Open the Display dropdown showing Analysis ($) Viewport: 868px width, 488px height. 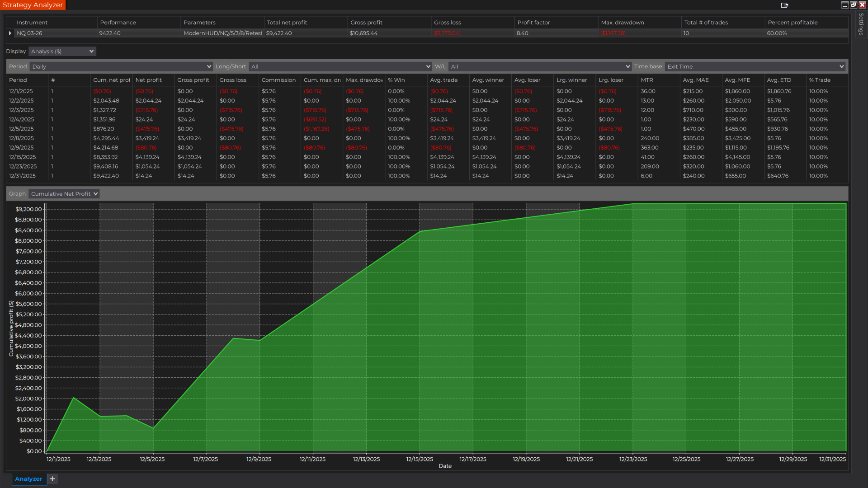pyautogui.click(x=62, y=51)
